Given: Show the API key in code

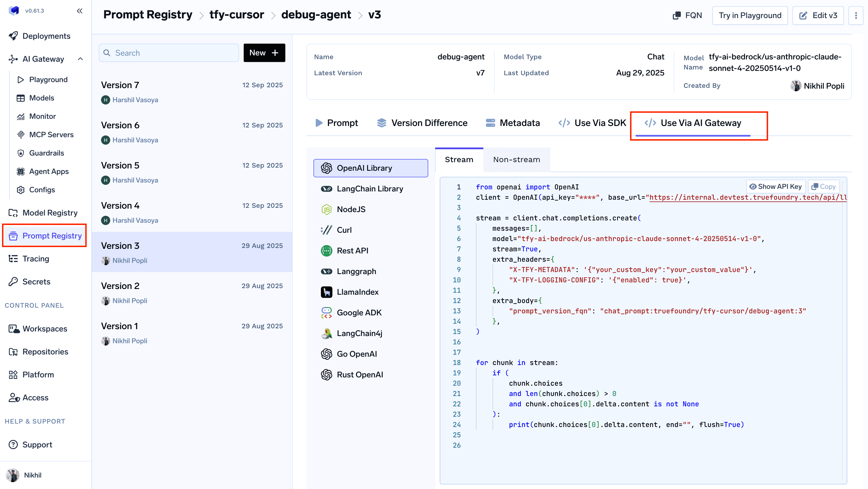Looking at the screenshot, I should coord(776,187).
